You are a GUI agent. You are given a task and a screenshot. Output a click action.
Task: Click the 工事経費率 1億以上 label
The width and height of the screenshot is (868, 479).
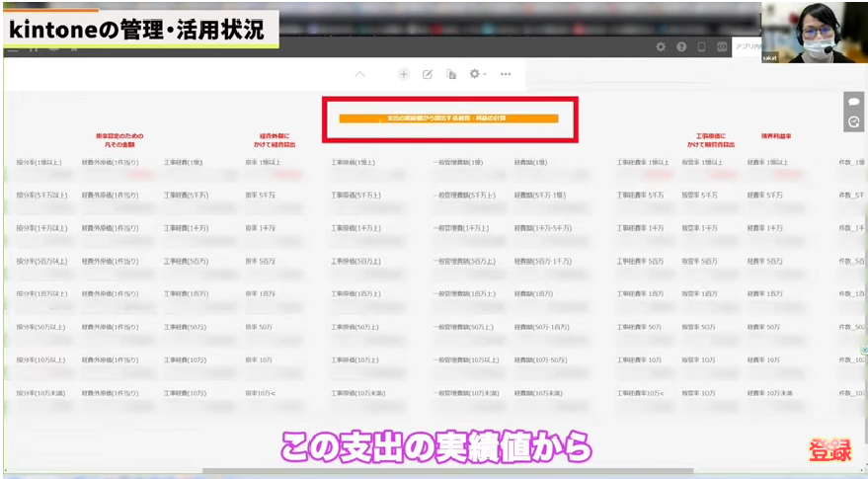643,162
